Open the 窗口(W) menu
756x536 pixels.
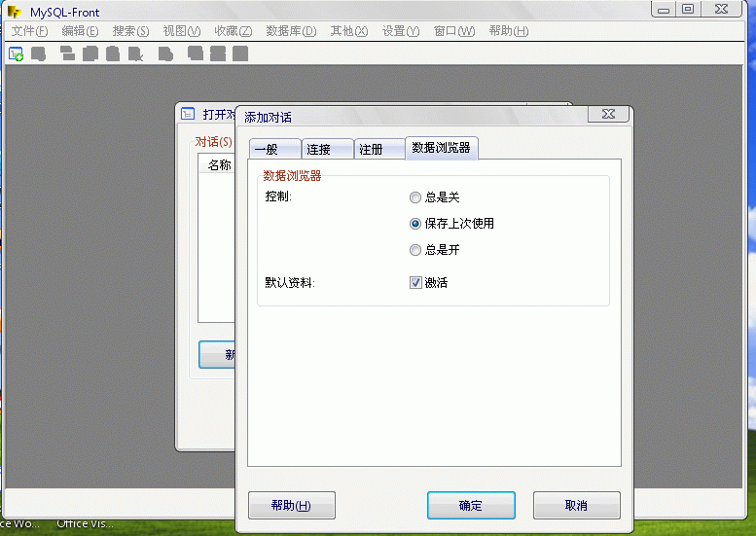point(454,31)
